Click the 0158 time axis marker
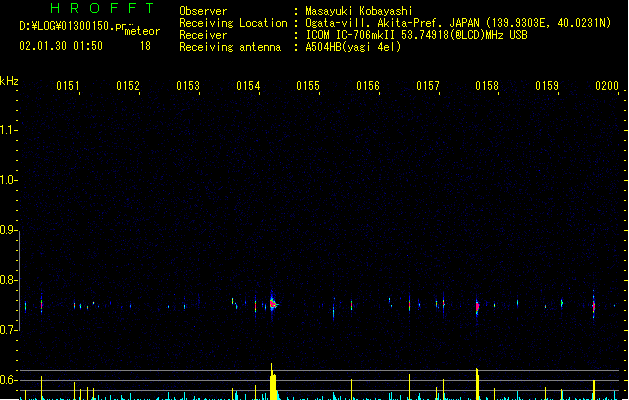 [x=487, y=85]
